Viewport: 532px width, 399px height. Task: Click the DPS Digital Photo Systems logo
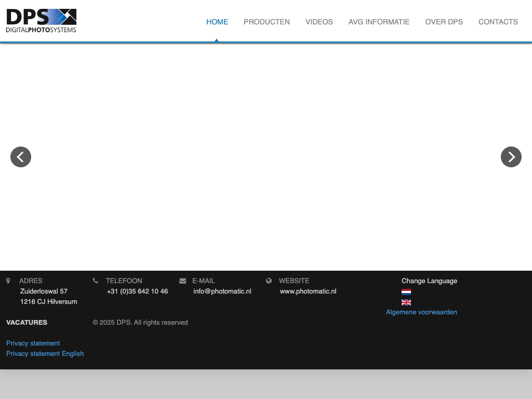[41, 21]
